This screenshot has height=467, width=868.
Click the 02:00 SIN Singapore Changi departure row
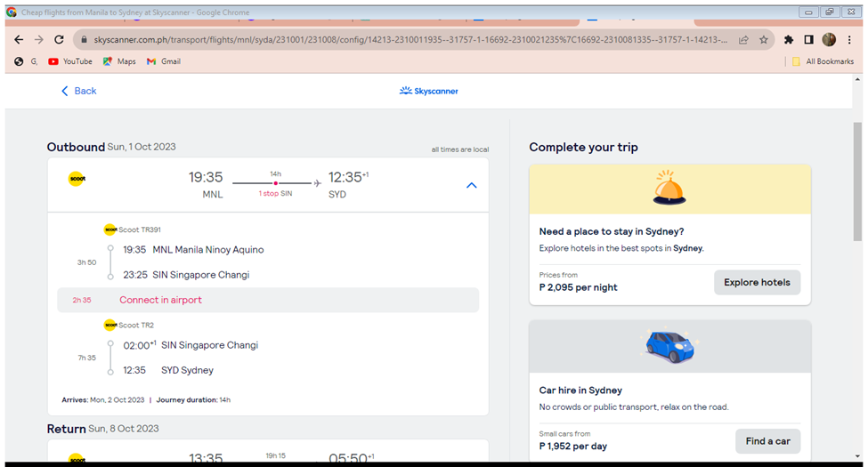coord(191,345)
